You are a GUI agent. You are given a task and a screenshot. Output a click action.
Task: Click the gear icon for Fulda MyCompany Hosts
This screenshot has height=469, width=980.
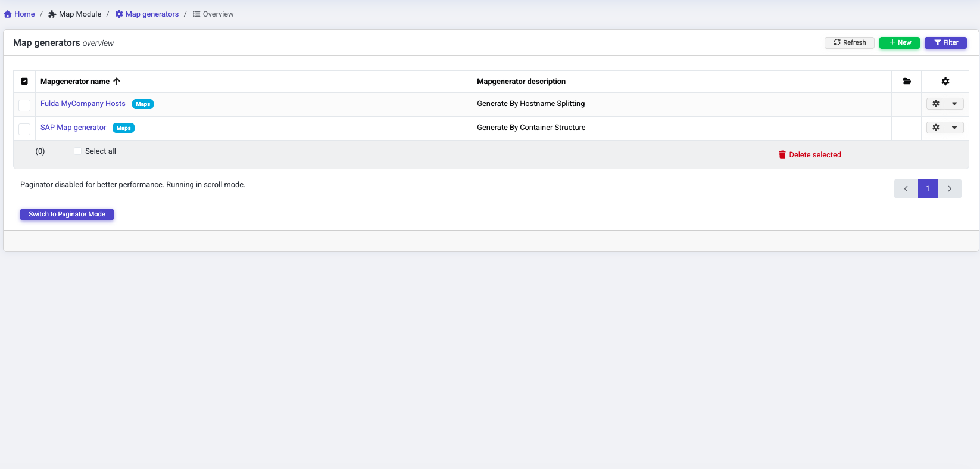pos(935,104)
